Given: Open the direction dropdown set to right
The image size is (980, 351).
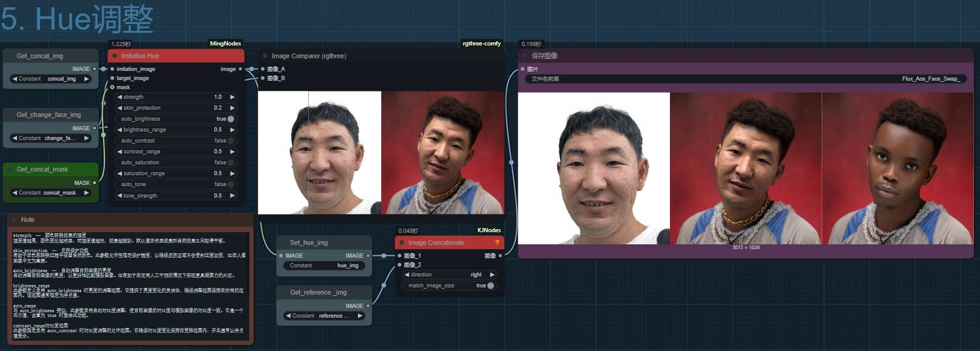Looking at the screenshot, I should coord(450,275).
